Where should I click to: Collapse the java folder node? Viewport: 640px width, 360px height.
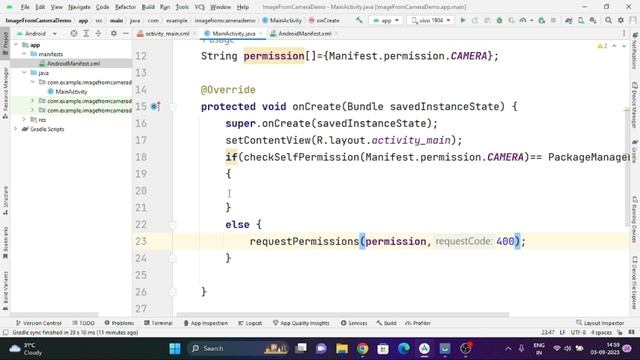click(24, 73)
